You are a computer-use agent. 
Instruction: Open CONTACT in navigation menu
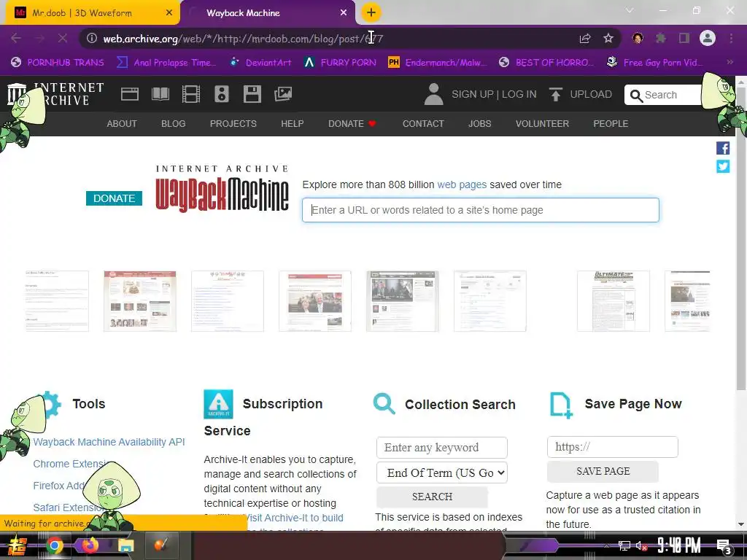pos(423,124)
